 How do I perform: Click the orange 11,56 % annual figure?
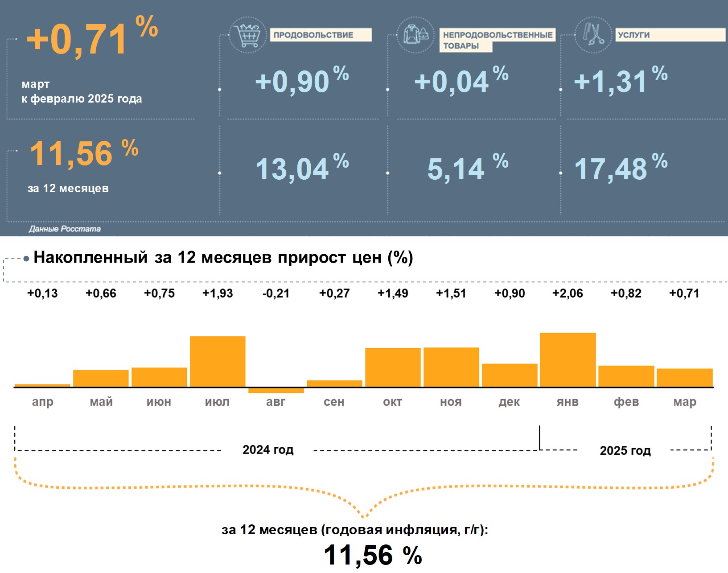pos(84,153)
